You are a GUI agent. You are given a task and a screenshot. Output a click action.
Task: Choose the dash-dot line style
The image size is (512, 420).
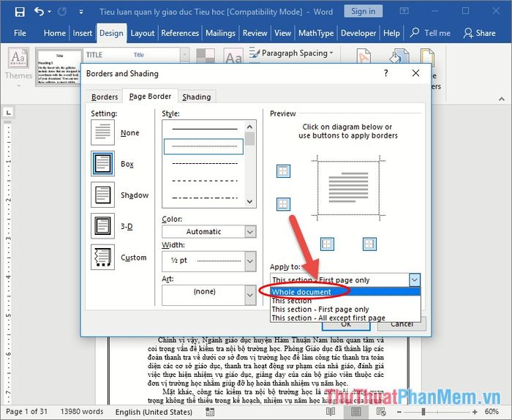pyautogui.click(x=204, y=198)
